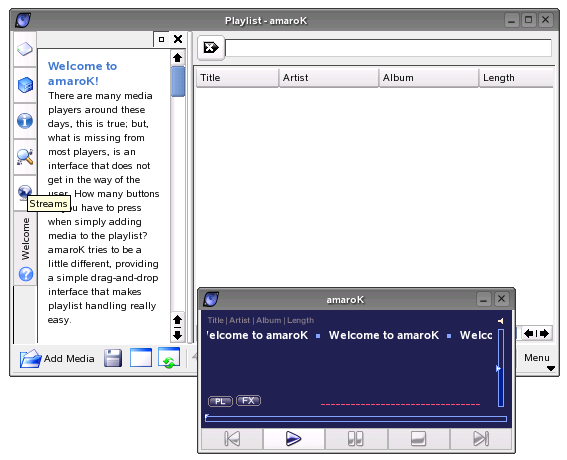Open the first sidebar browser tab icon

pos(25,49)
